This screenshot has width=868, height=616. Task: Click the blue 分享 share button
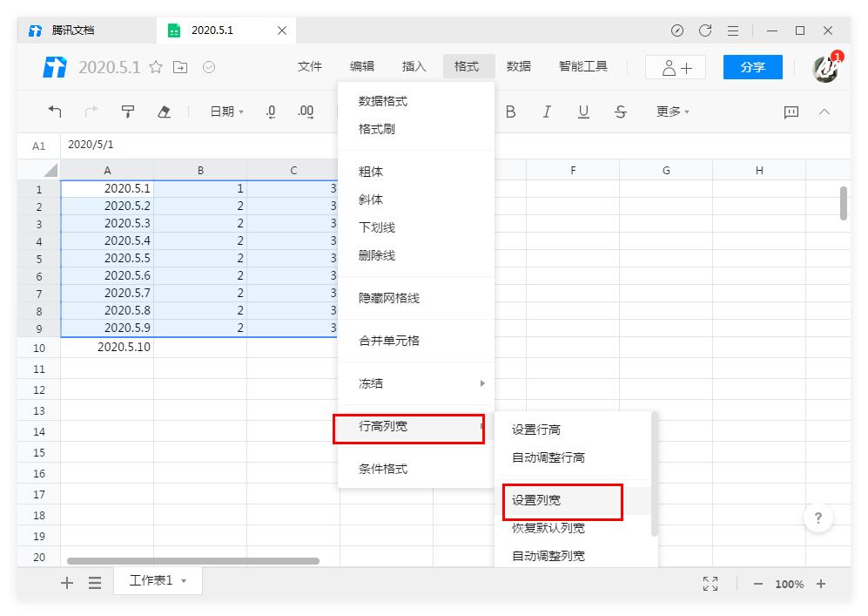tap(752, 66)
